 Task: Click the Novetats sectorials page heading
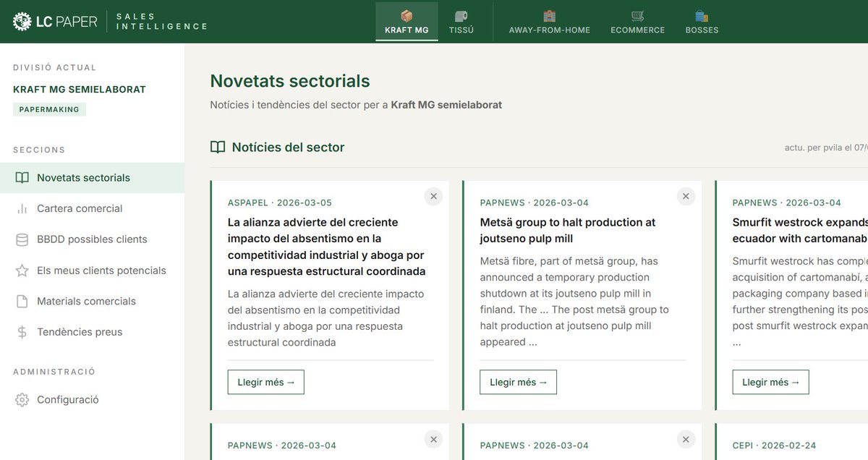290,81
